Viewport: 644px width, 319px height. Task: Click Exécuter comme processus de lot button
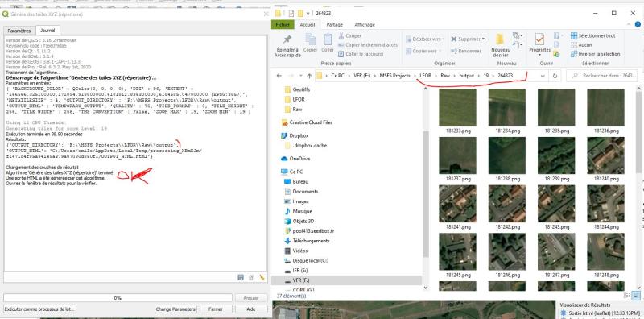[39, 309]
